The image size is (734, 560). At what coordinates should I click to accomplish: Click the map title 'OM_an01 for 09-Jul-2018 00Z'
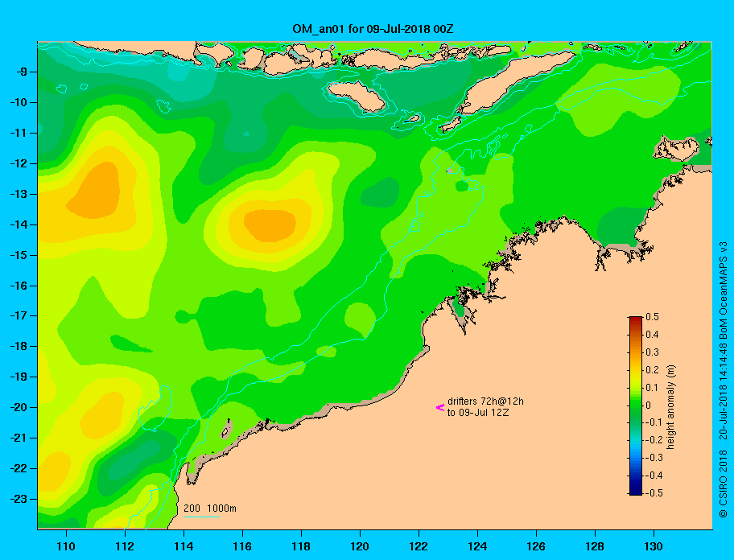tap(373, 29)
